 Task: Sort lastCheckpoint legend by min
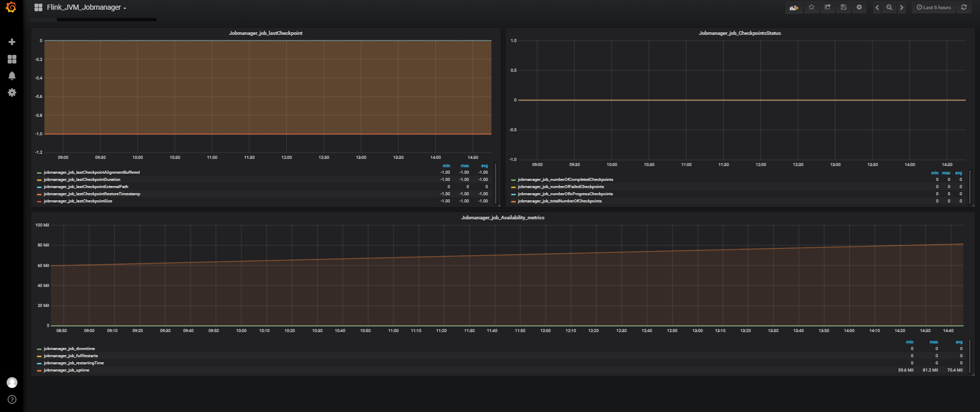[x=446, y=166]
